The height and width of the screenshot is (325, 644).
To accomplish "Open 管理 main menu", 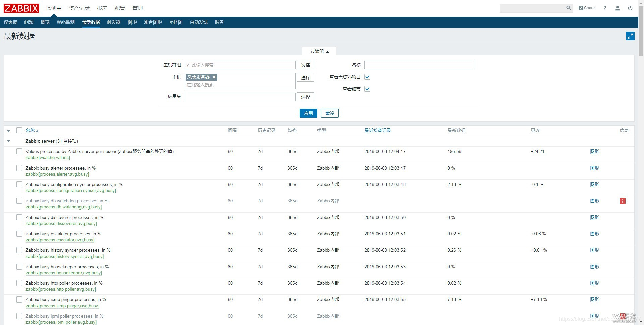I will [x=138, y=8].
